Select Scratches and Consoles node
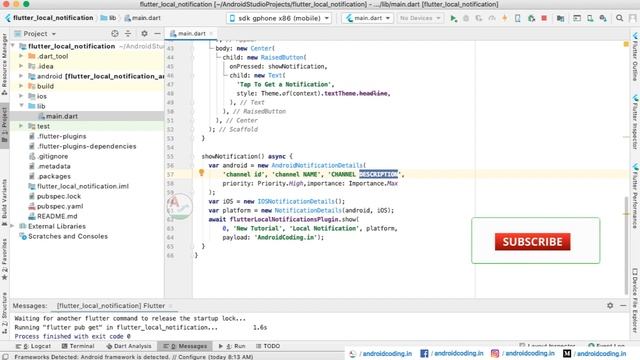Viewport: 640px width, 360px height. pos(68,236)
